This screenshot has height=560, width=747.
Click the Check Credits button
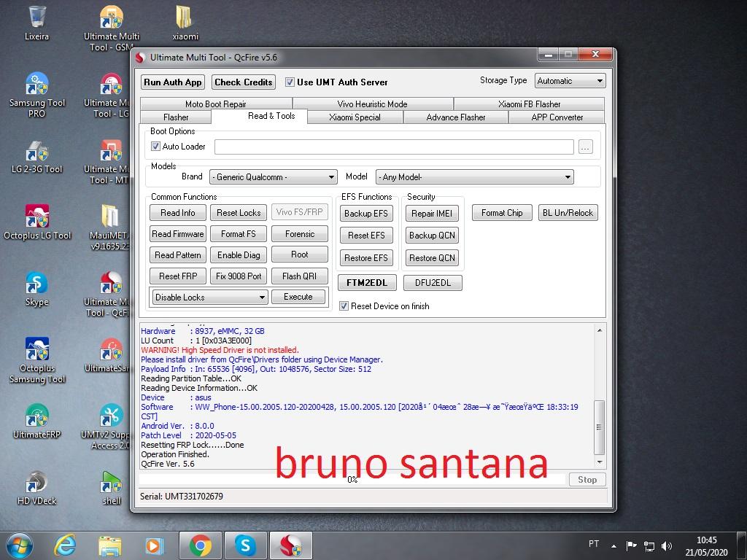coord(244,82)
